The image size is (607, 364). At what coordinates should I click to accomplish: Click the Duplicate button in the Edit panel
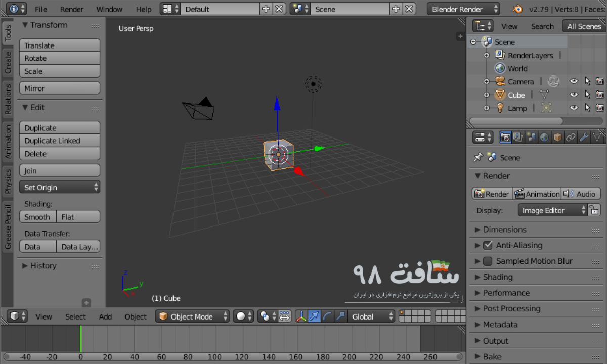click(x=59, y=127)
